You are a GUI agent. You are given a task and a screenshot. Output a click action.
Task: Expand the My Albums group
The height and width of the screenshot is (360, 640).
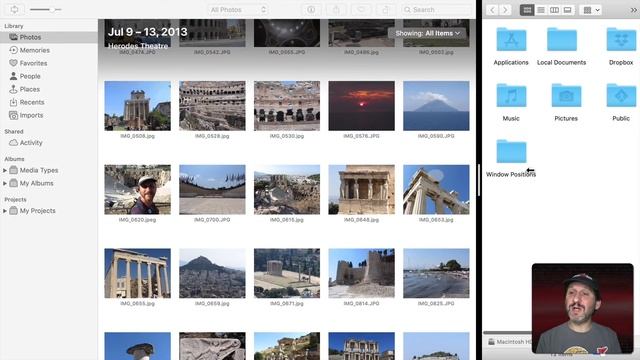pos(4,183)
